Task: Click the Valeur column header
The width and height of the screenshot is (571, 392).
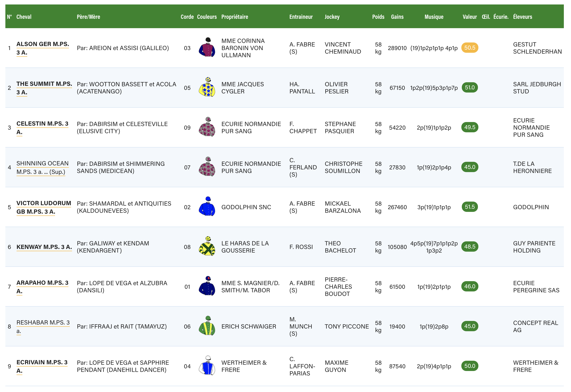Action: (469, 17)
